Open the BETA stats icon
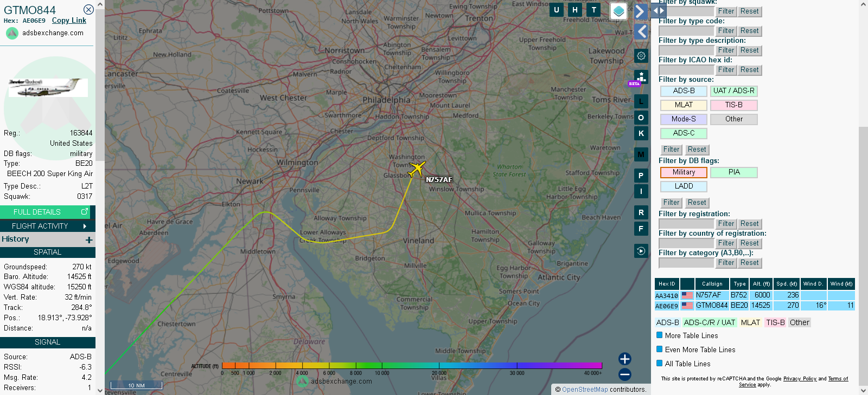Viewport: 868px width, 395px height. pos(640,78)
